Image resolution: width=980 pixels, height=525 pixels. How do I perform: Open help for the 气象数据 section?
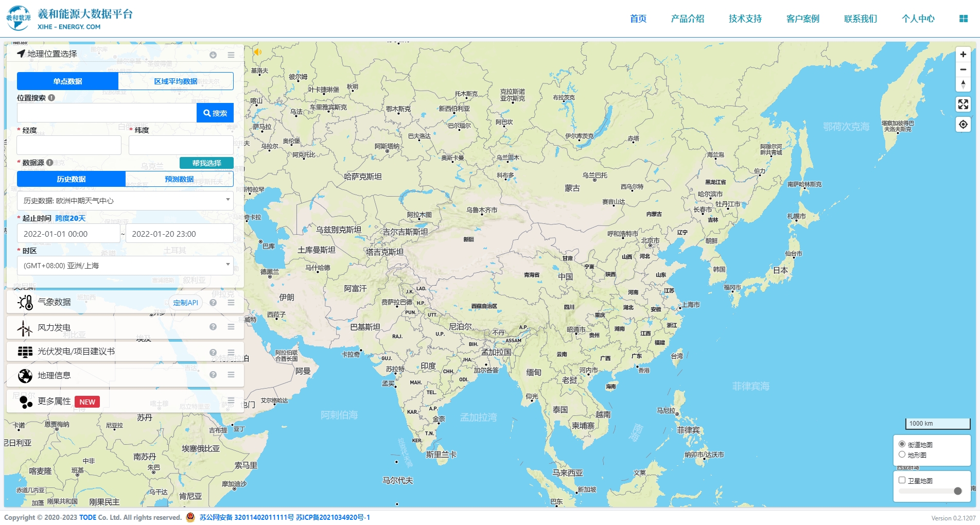[x=213, y=303]
